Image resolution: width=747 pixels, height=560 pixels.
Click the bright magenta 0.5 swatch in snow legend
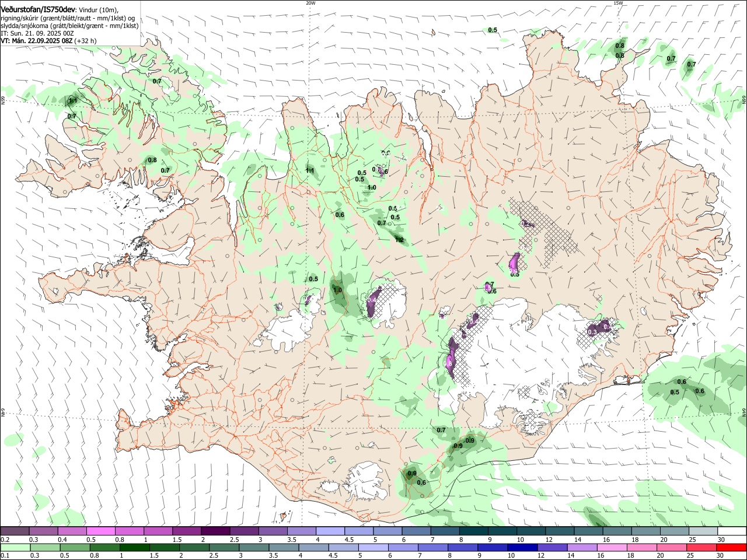coord(100,531)
